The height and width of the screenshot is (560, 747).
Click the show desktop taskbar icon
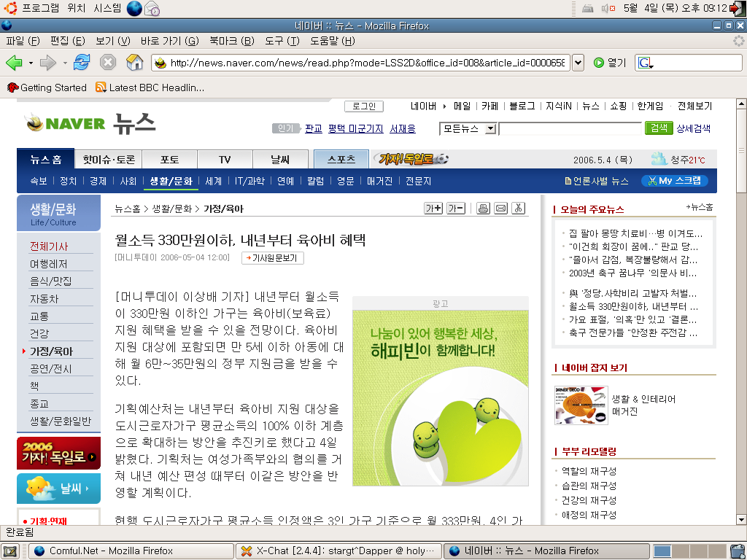coord(10,551)
